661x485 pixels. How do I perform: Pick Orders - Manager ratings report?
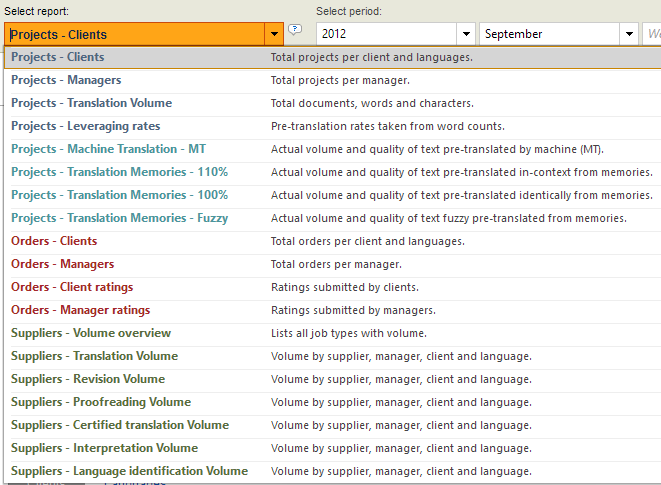pyautogui.click(x=80, y=310)
